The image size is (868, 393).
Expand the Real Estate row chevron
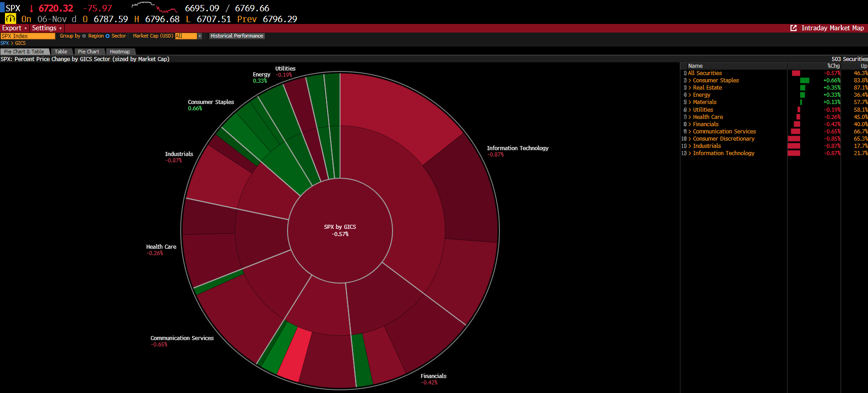pos(690,88)
